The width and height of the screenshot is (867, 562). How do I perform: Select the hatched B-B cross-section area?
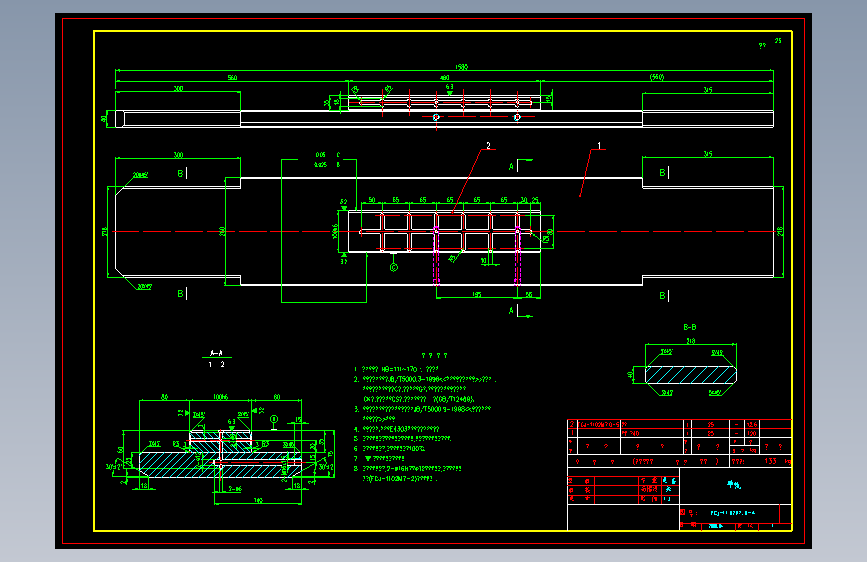(691, 374)
